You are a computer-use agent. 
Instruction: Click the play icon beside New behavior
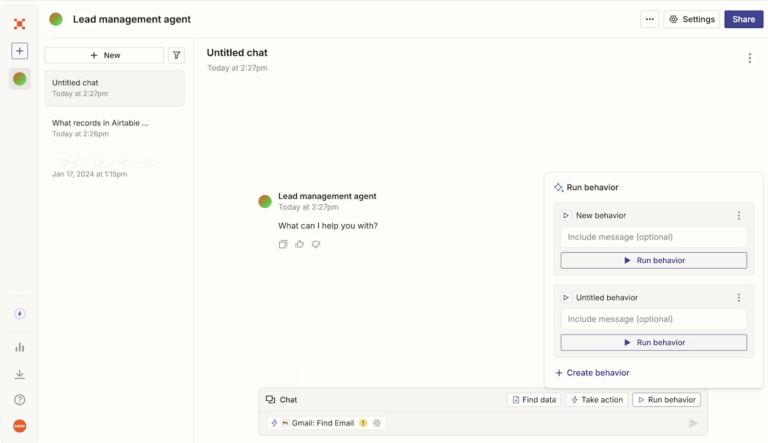coord(566,215)
